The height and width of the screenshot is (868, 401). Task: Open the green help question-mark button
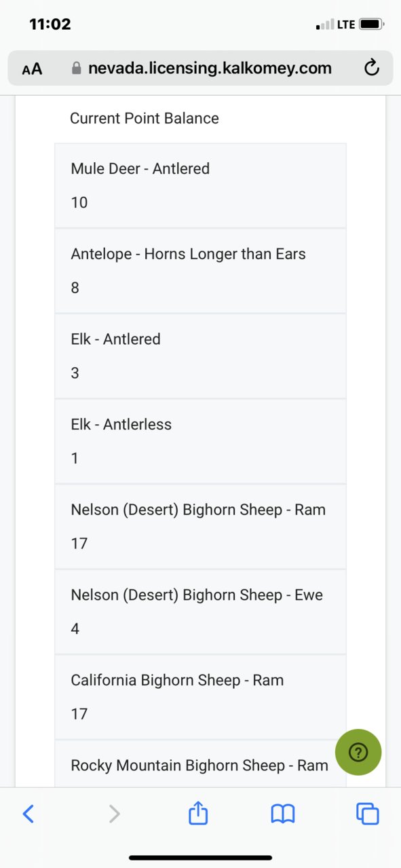pos(358,752)
